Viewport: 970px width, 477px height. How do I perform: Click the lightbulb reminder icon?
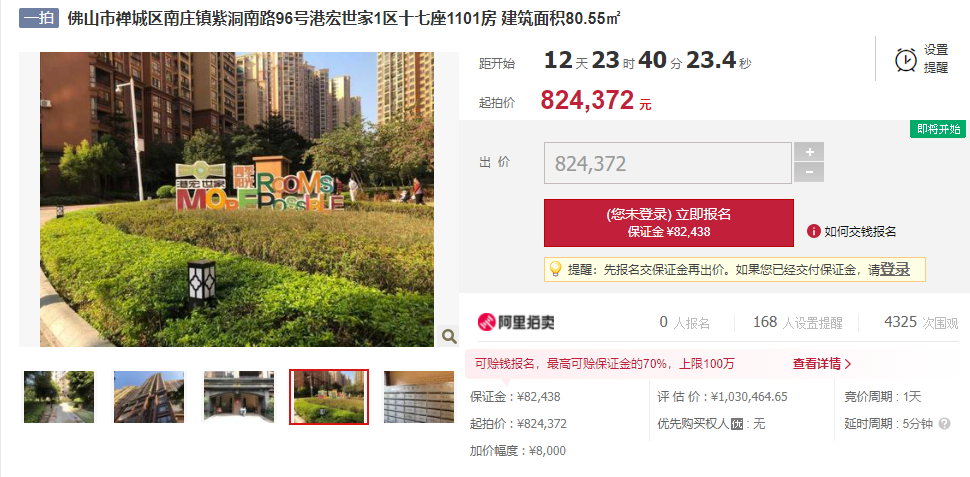coord(556,269)
